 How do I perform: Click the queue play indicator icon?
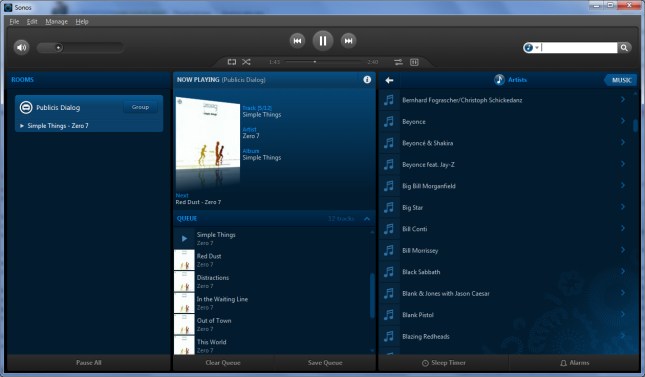[x=184, y=239]
